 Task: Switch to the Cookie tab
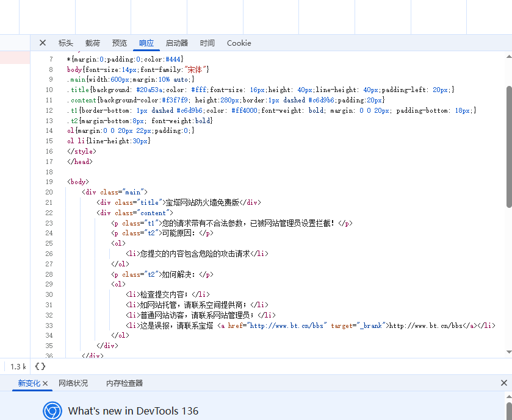[x=239, y=43]
